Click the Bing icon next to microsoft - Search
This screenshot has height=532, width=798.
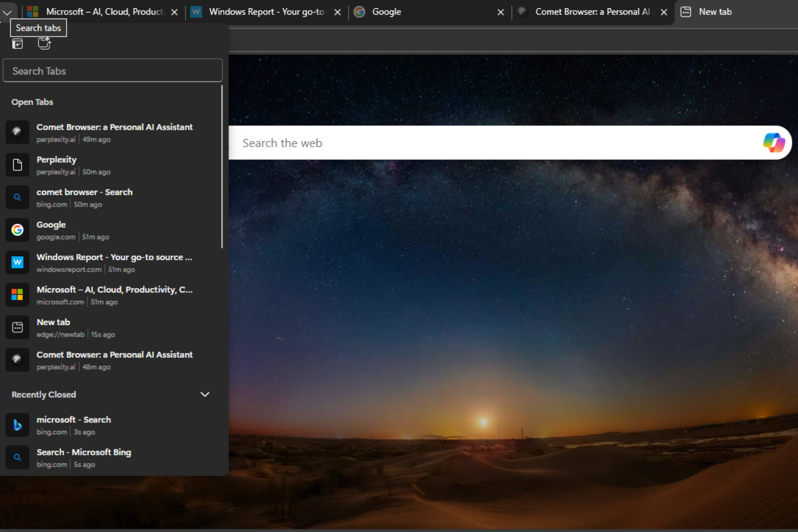[x=17, y=425]
